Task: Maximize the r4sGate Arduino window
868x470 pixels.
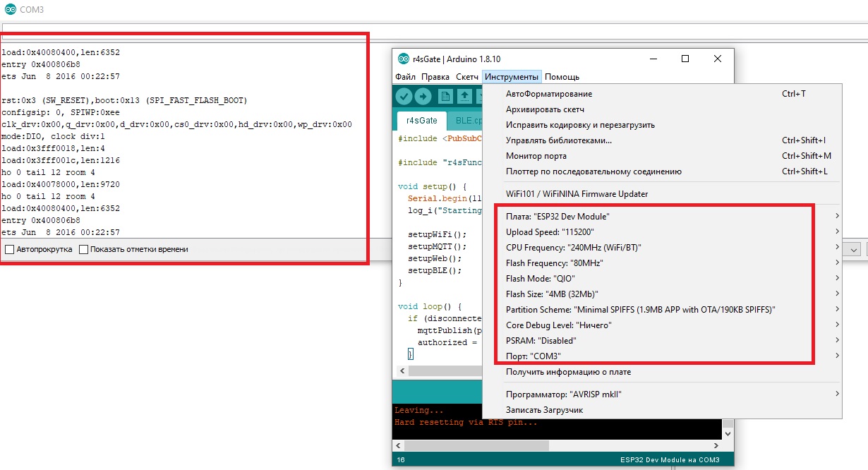Action: [x=685, y=59]
